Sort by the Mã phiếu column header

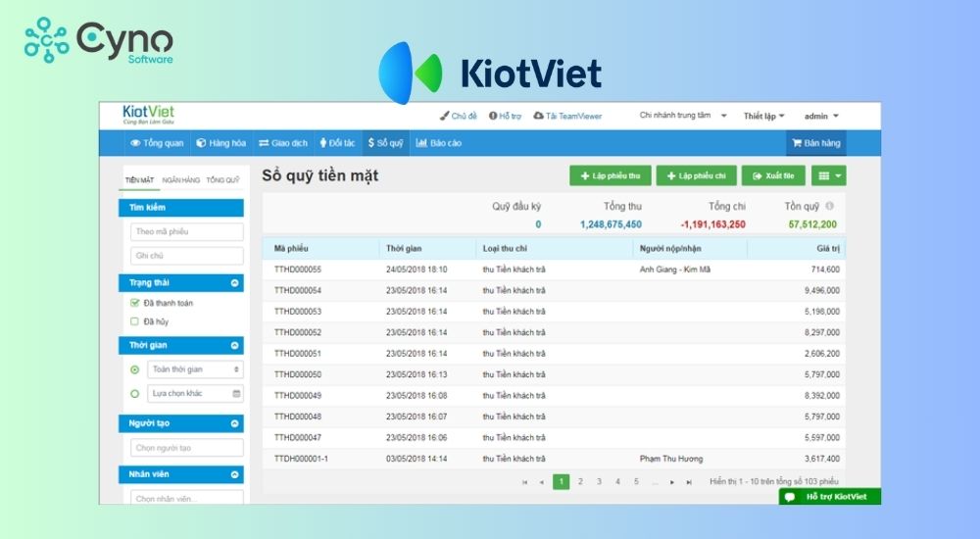[x=291, y=248]
